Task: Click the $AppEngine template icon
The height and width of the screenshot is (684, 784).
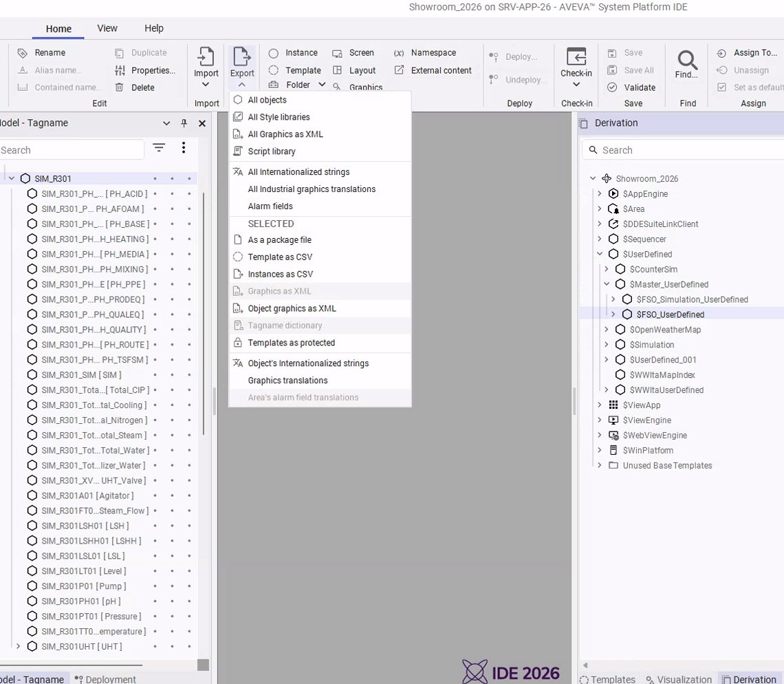Action: pos(613,193)
